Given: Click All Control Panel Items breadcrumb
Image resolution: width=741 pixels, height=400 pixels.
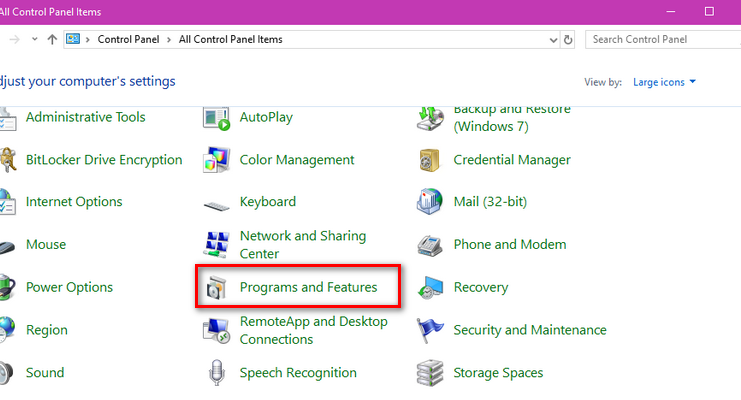Looking at the screenshot, I should pos(231,39).
